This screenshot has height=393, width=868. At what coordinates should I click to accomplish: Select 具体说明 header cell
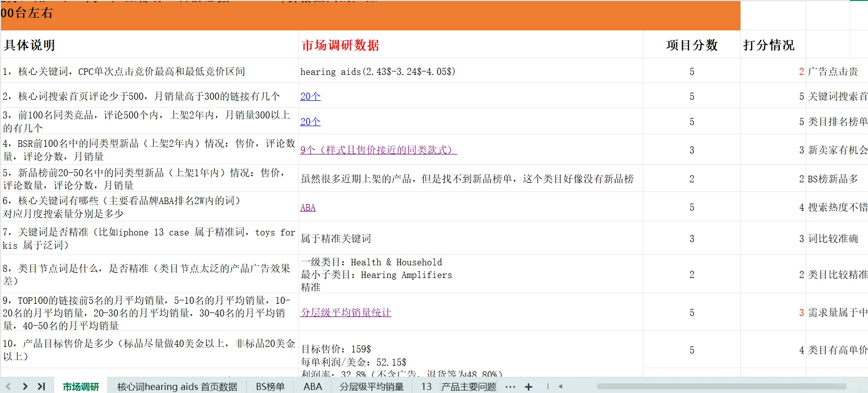(x=150, y=45)
